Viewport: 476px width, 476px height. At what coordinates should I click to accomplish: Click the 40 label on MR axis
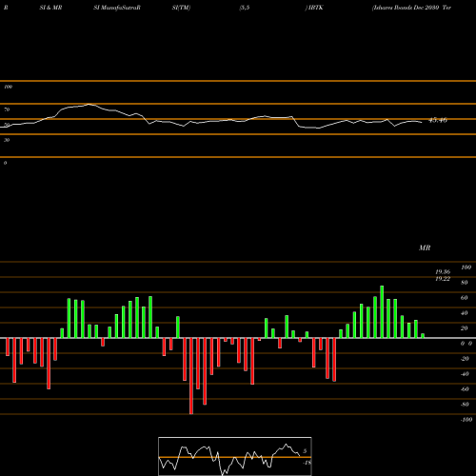tap(465, 313)
